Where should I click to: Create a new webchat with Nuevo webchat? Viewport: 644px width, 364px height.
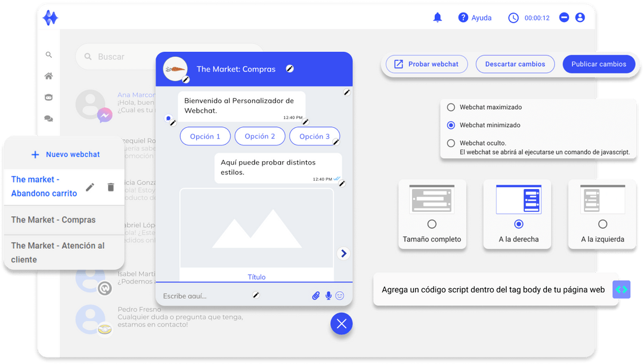[x=66, y=155]
